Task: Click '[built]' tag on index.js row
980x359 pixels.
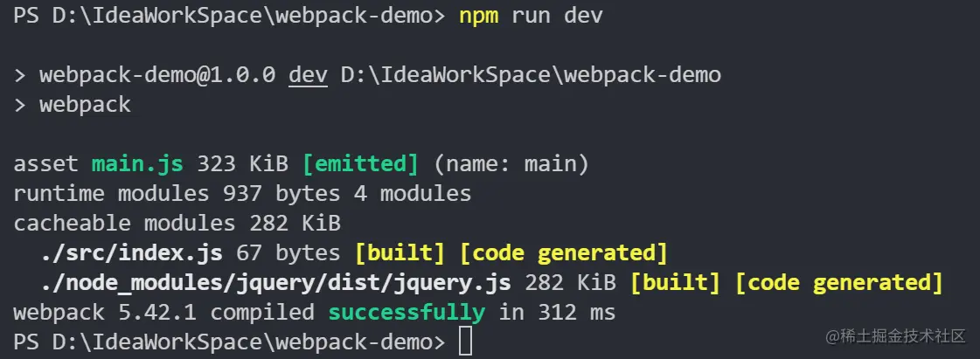Action: [400, 253]
